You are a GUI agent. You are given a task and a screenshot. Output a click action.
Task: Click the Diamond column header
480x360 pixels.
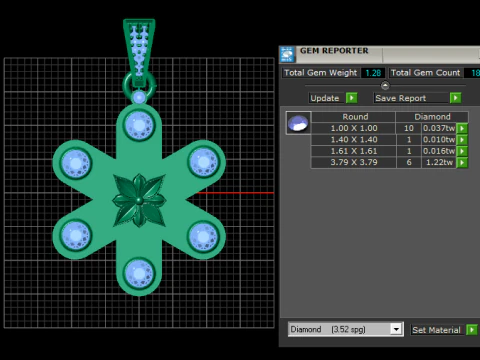pos(432,117)
